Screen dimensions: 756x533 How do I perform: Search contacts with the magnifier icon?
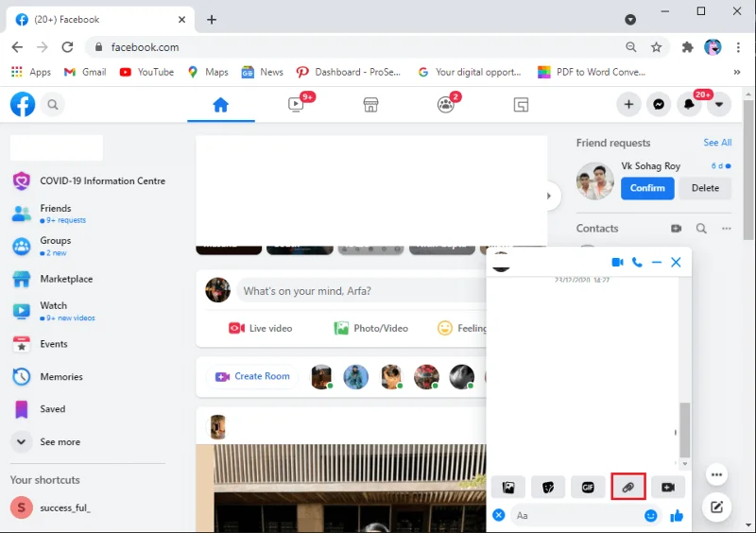(701, 229)
